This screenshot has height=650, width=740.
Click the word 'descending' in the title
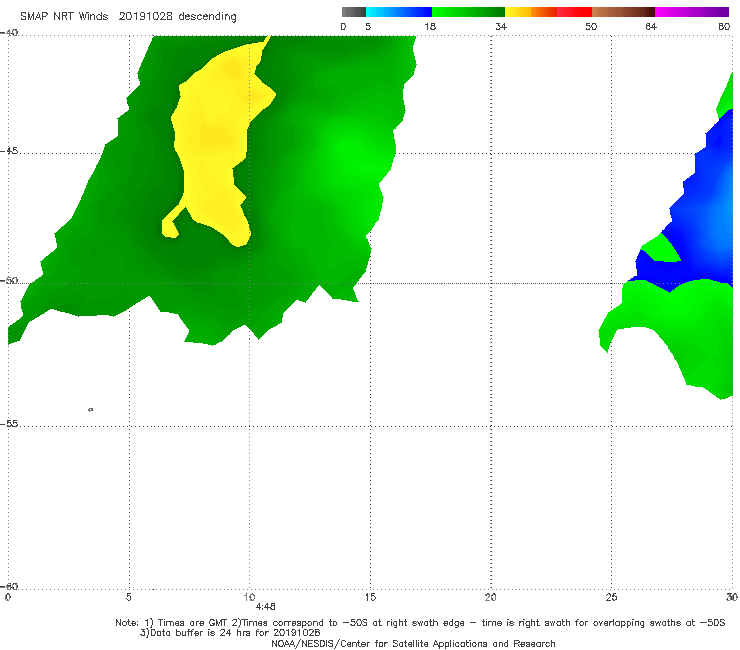tap(208, 17)
